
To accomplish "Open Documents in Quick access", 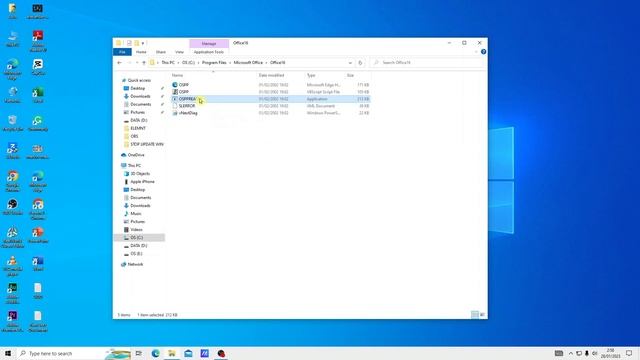I will pos(140,104).
